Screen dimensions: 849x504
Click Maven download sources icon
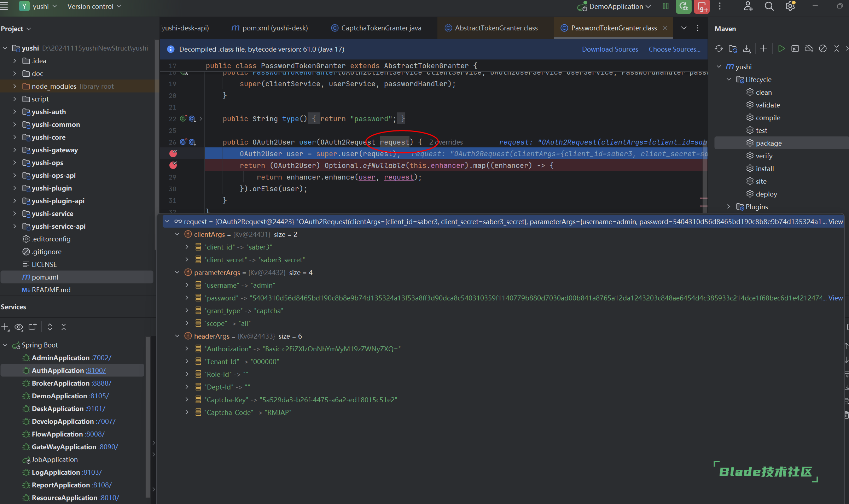click(x=747, y=48)
